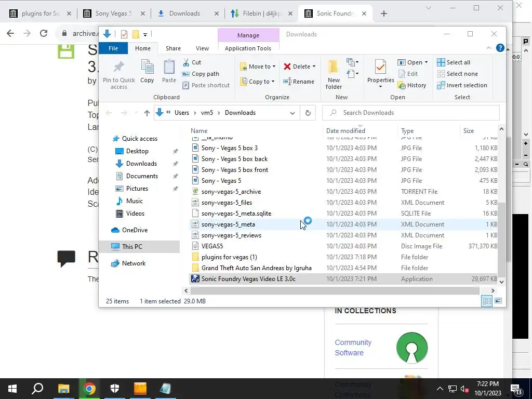Click the Explorer back navigation arrow
Viewport: 532px width, 399px height.
click(109, 113)
